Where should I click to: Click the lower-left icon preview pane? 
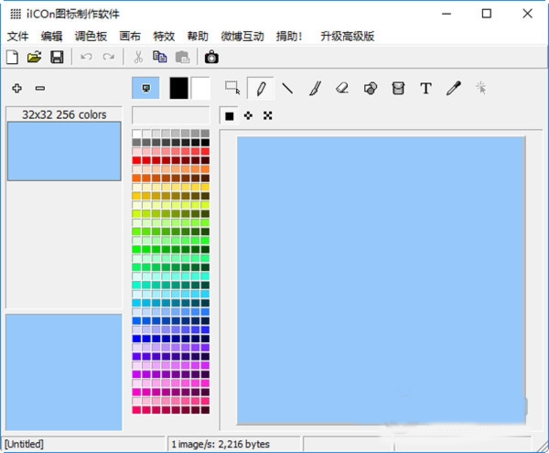click(64, 372)
